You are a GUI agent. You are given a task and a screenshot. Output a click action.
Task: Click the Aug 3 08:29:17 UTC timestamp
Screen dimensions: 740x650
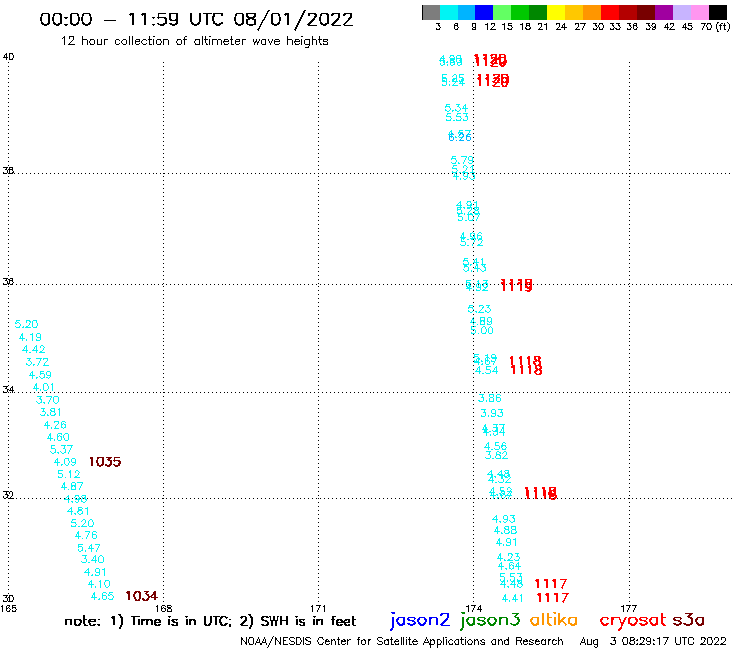(653, 641)
